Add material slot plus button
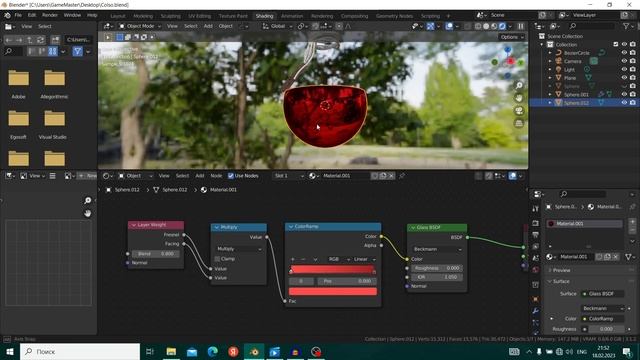The image size is (640, 360). [632, 222]
